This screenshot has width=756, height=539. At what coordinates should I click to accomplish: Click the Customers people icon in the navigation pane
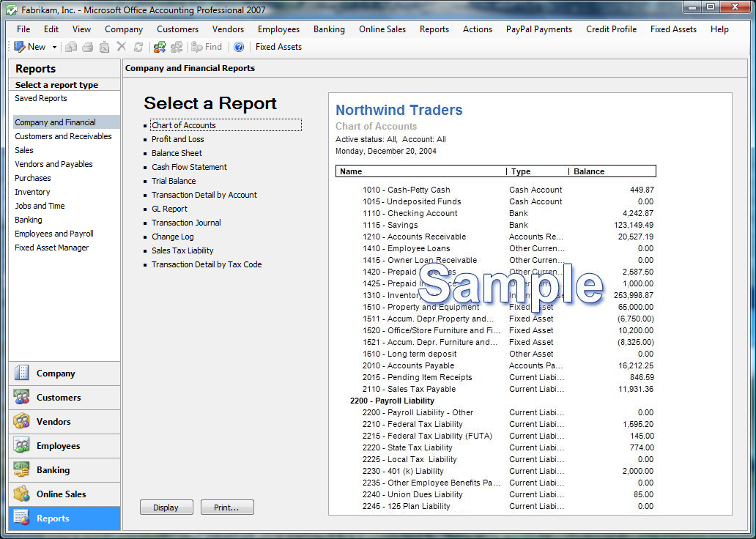coord(22,397)
